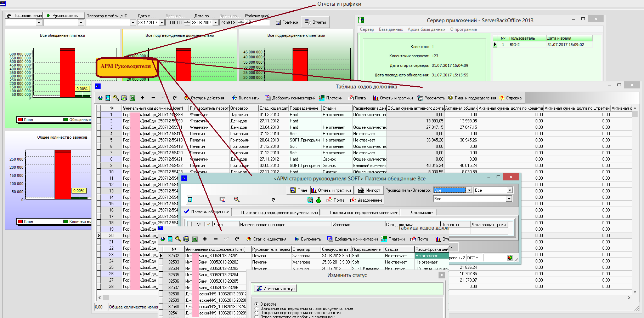Click Выполнить in upper debtor table toolbar
644x318 pixels.
245,98
